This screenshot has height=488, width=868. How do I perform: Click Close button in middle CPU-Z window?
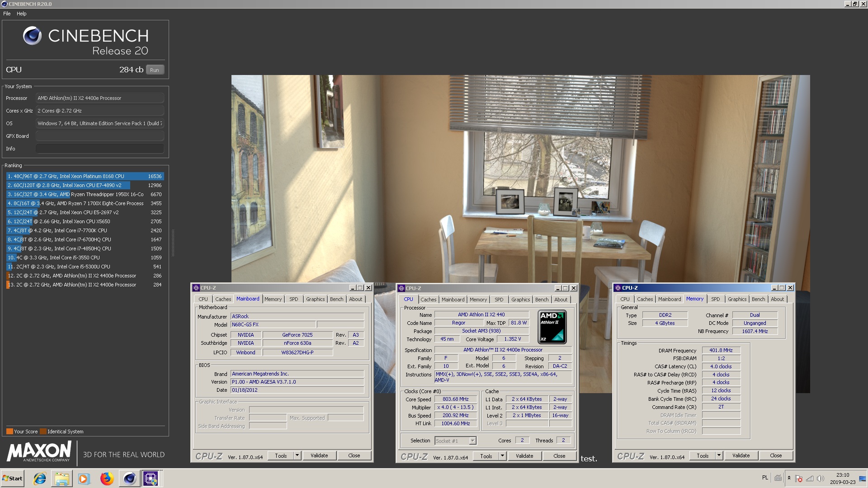pos(559,456)
